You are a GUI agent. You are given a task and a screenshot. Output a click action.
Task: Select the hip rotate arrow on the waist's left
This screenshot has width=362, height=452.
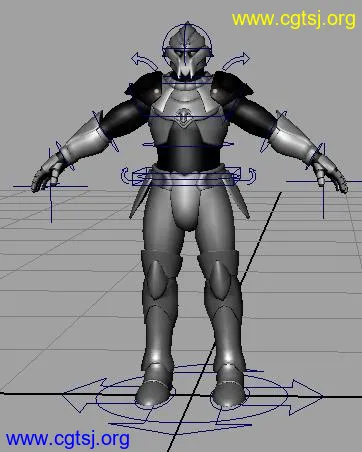[x=125, y=175]
